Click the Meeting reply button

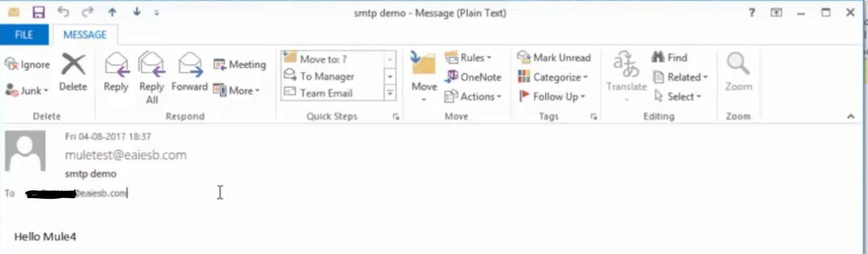(x=240, y=65)
